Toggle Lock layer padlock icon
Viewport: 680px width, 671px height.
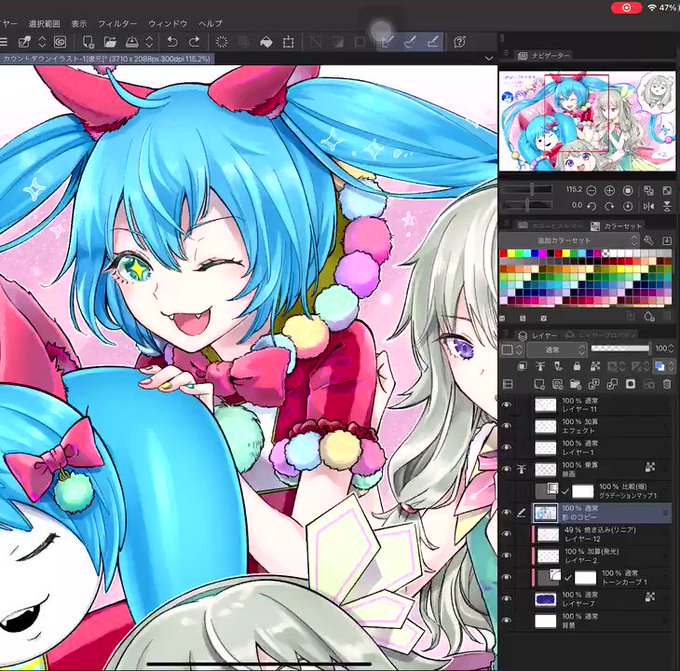click(577, 367)
